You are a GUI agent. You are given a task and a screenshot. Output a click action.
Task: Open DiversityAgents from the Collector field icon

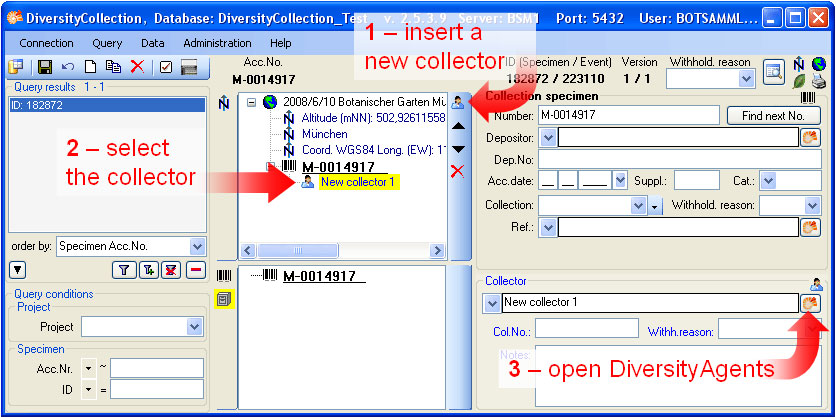(x=810, y=302)
